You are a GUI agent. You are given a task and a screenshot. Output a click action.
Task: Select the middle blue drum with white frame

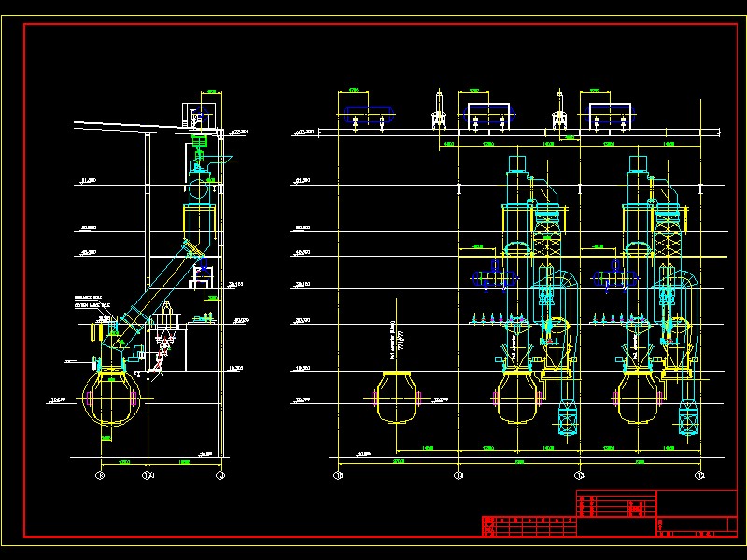(488, 116)
